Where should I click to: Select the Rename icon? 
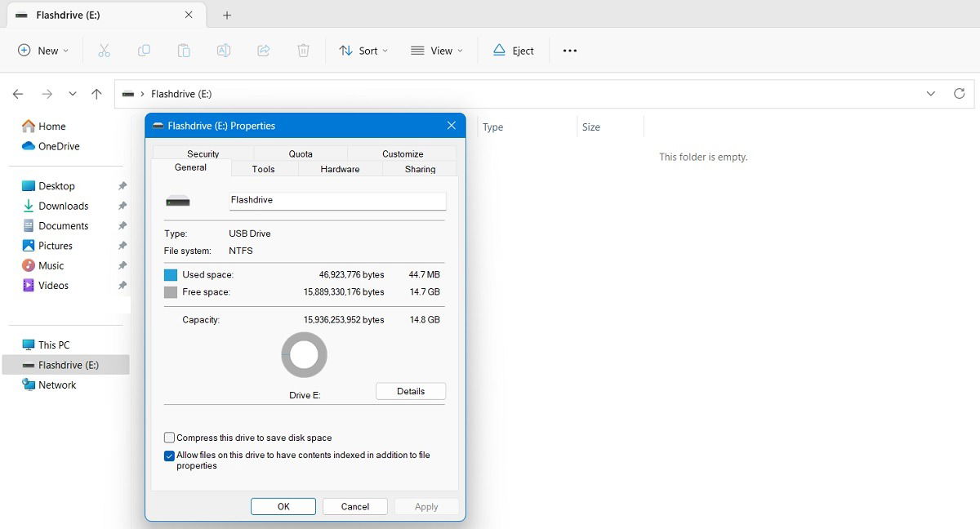[223, 50]
